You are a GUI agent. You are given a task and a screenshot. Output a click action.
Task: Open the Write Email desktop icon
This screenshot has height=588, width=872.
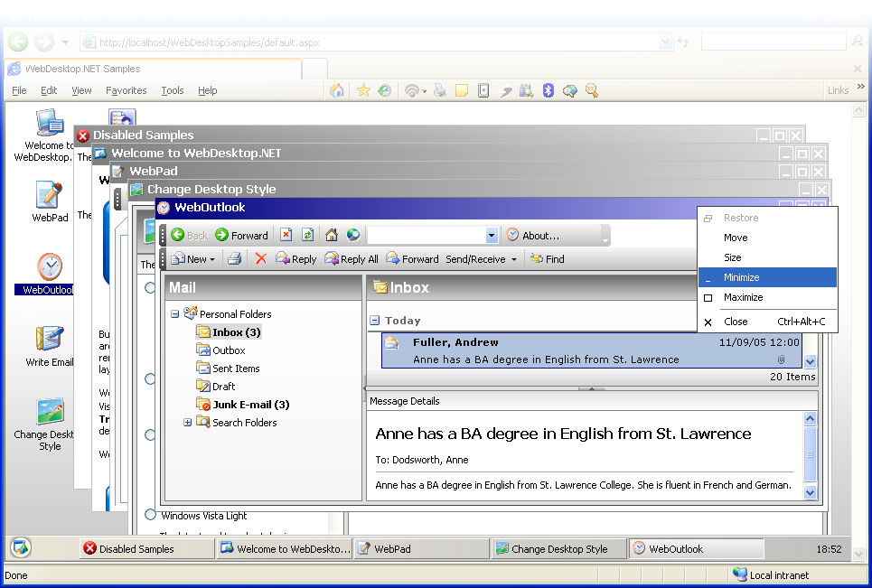(x=50, y=340)
